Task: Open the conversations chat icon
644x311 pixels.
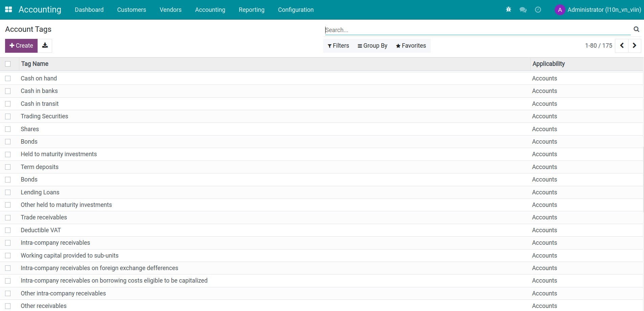Action: click(x=523, y=10)
